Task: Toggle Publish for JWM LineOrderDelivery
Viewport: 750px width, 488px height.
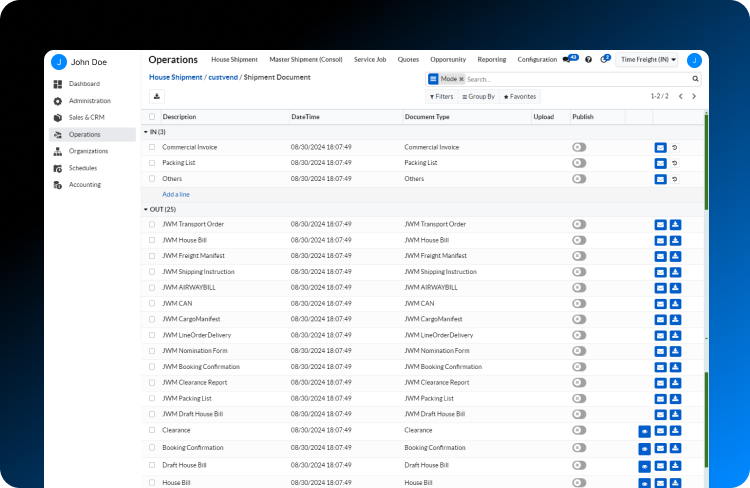Action: point(579,335)
